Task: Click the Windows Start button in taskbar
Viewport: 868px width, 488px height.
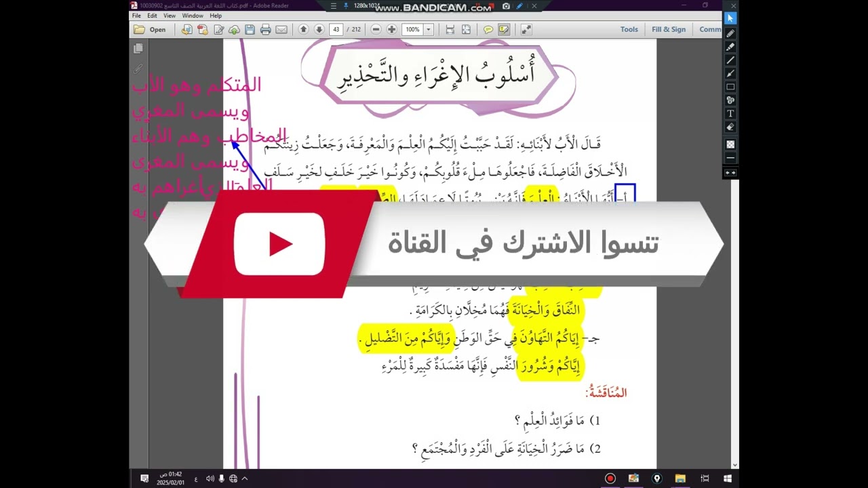Action: pos(728,479)
